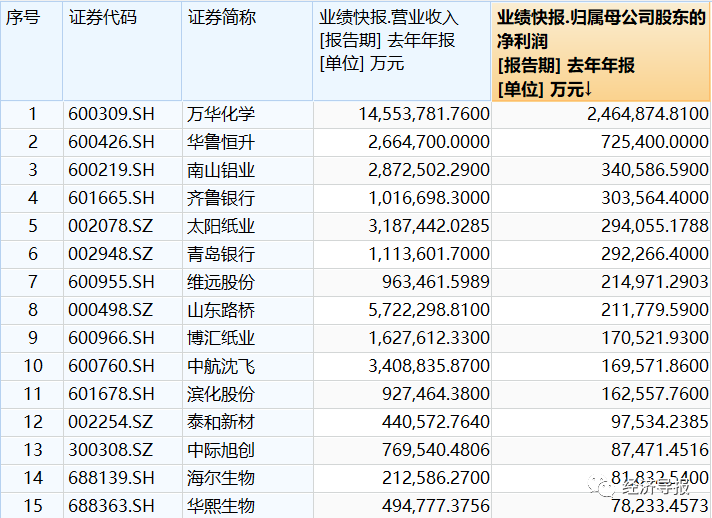This screenshot has width=712, height=518.
Task: Click revenue value 1,627,612.3300
Action: pos(429,338)
